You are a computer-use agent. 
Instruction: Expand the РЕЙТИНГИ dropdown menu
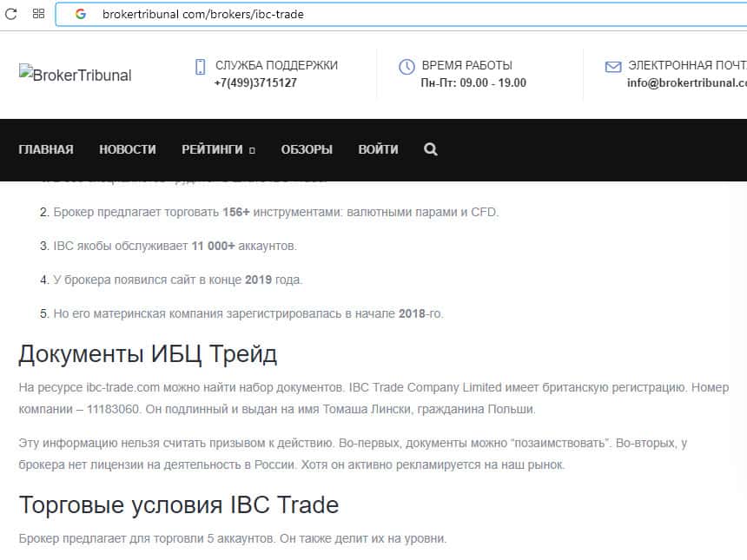[x=219, y=149]
